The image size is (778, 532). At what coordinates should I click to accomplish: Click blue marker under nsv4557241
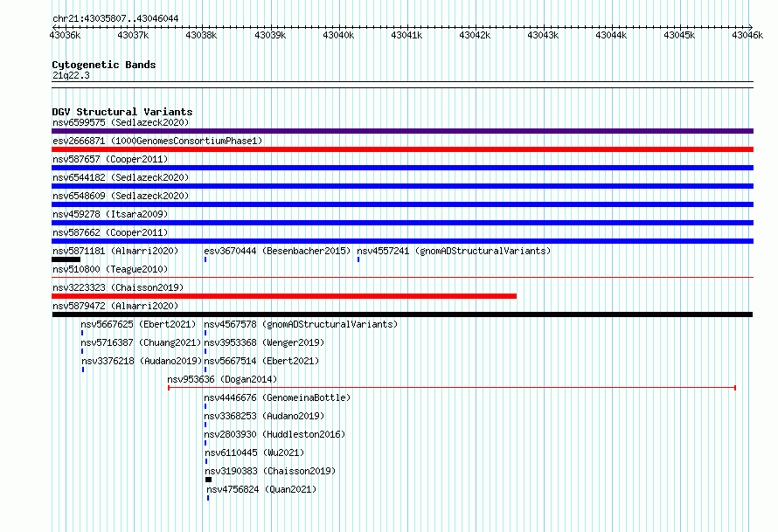[358, 259]
